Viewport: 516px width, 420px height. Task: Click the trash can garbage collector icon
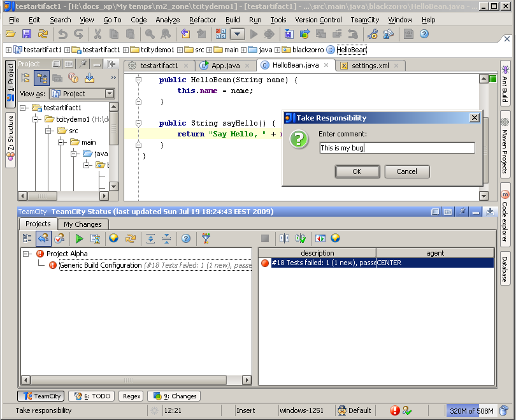click(504, 411)
